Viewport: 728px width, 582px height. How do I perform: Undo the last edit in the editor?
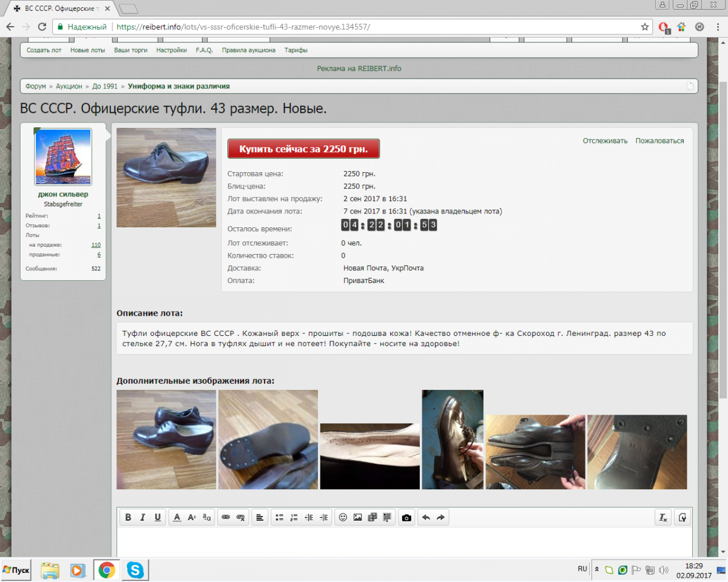click(x=426, y=517)
